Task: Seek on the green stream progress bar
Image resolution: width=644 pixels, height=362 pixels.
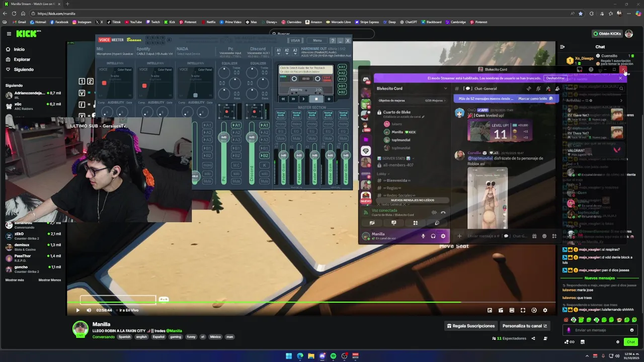Action: pyautogui.click(x=311, y=302)
